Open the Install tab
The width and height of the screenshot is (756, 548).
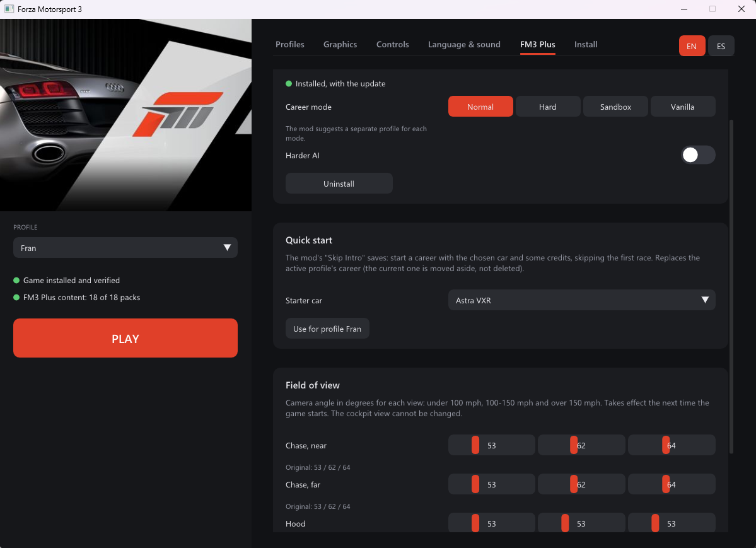586,44
